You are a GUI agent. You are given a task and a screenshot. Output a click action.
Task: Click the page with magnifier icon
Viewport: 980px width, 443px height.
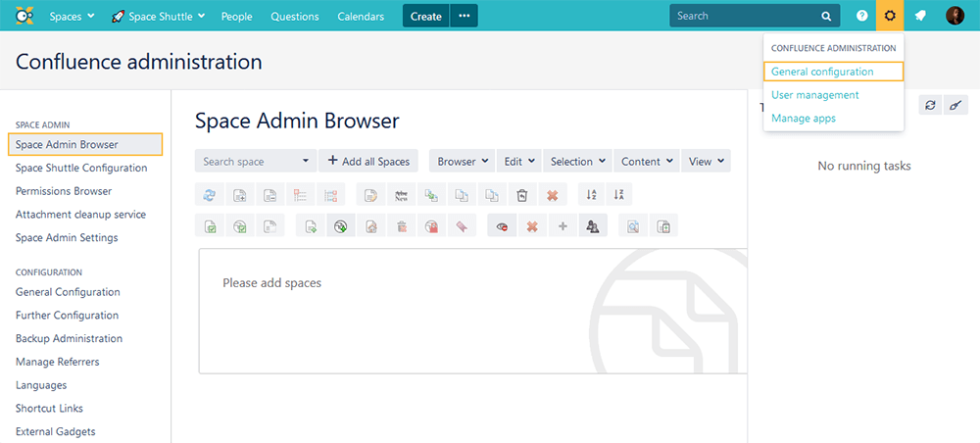[633, 225]
